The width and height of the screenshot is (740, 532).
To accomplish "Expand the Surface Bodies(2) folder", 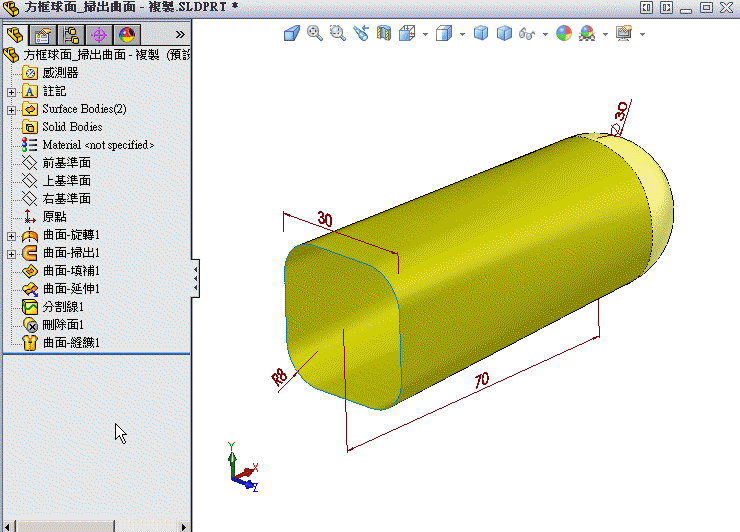I will [11, 110].
